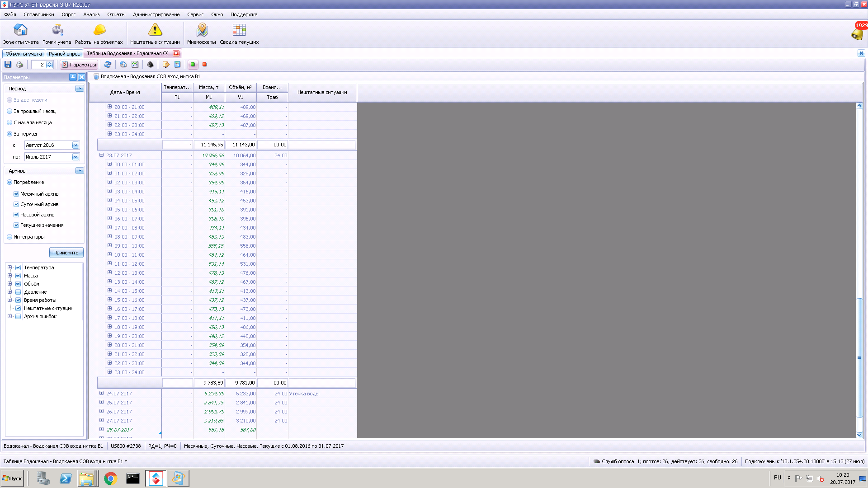Click the red square stop icon
The image size is (868, 488).
pyautogui.click(x=204, y=65)
